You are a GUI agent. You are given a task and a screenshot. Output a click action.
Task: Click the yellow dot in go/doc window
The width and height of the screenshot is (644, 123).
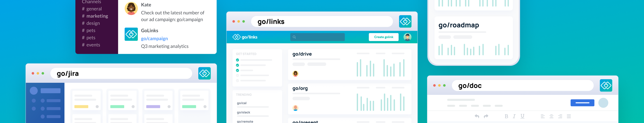(439, 86)
